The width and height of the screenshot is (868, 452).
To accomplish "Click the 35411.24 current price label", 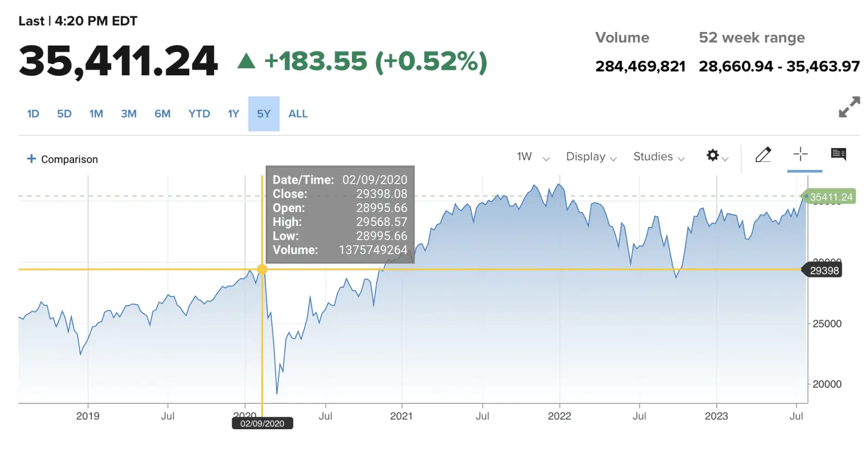I will click(831, 197).
